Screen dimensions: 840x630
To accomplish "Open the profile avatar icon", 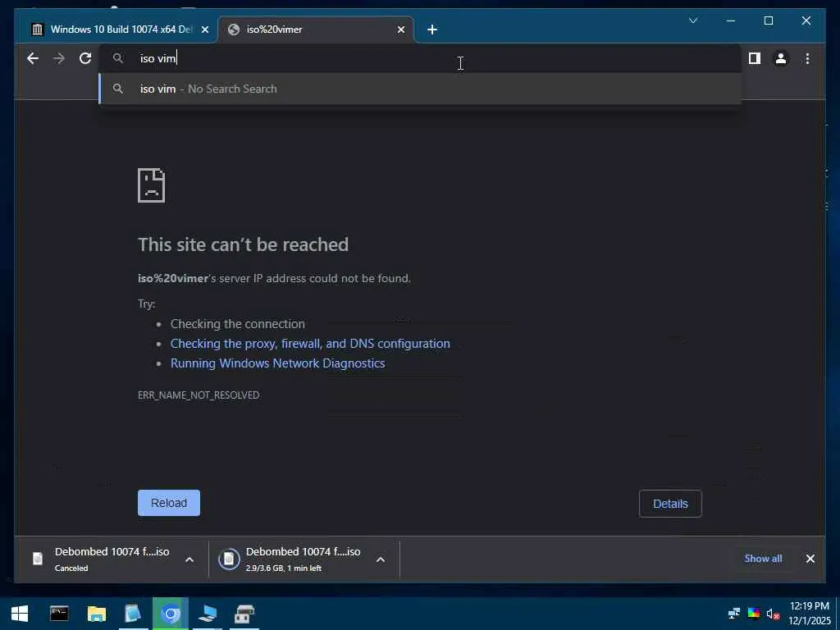I will 781,58.
